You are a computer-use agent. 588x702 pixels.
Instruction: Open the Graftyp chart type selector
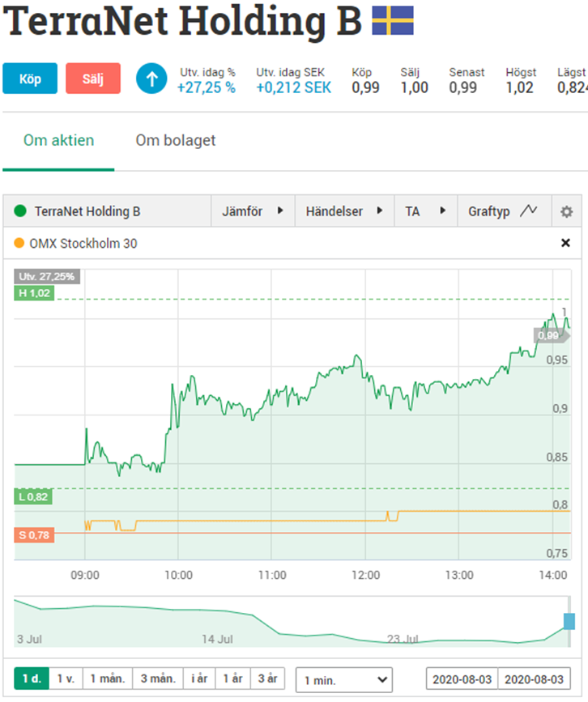pos(505,211)
